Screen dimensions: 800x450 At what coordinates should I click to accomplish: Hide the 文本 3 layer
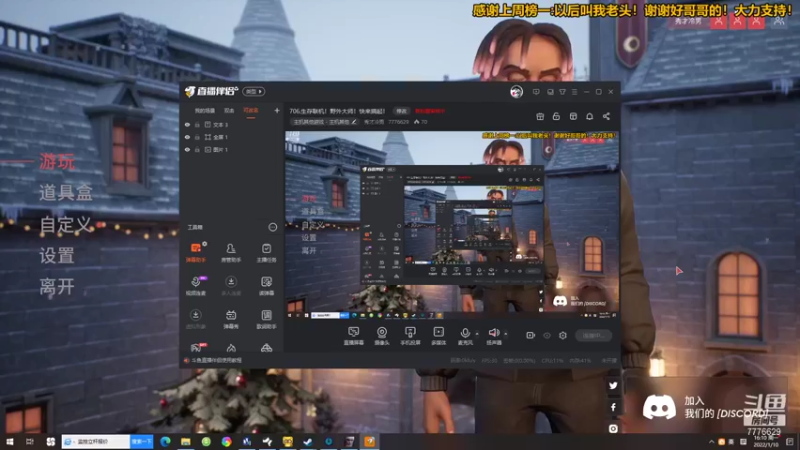(x=187, y=124)
